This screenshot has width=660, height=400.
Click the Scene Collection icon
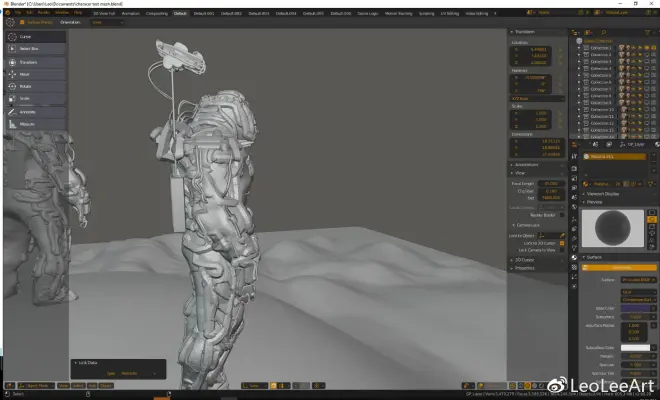(x=579, y=41)
